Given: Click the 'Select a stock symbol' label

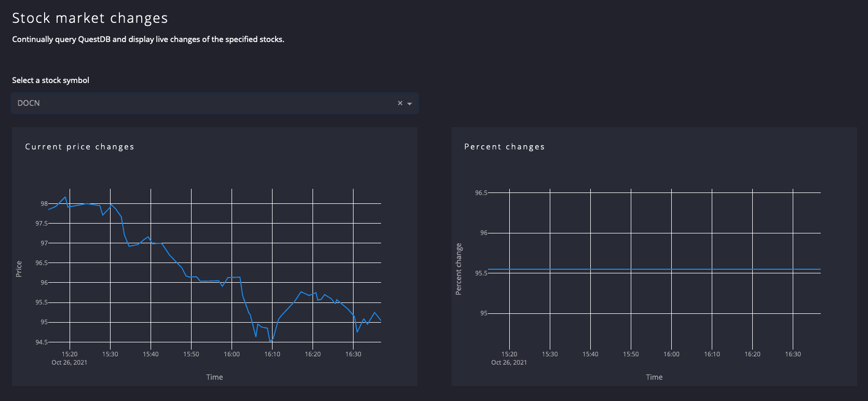Looking at the screenshot, I should [x=50, y=80].
